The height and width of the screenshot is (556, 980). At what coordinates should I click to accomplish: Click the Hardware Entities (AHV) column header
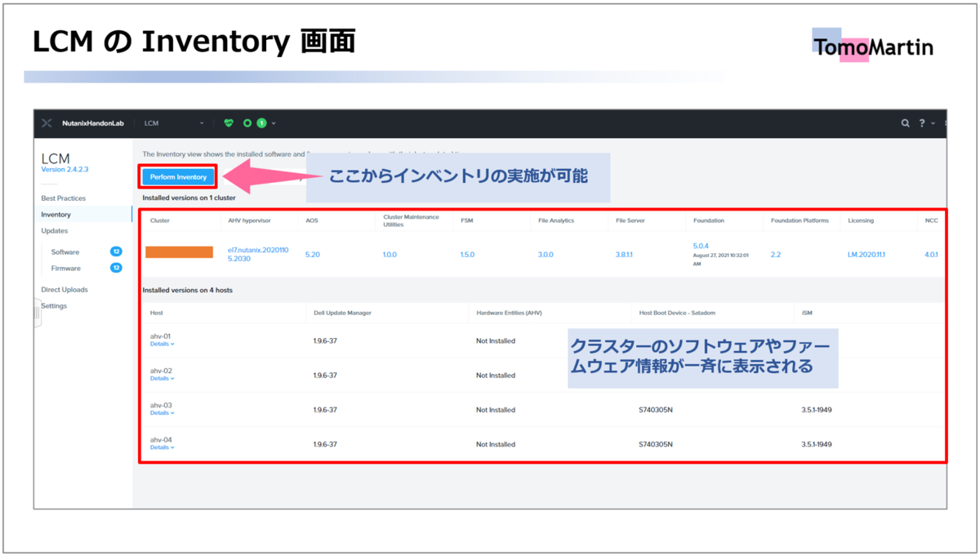click(509, 313)
